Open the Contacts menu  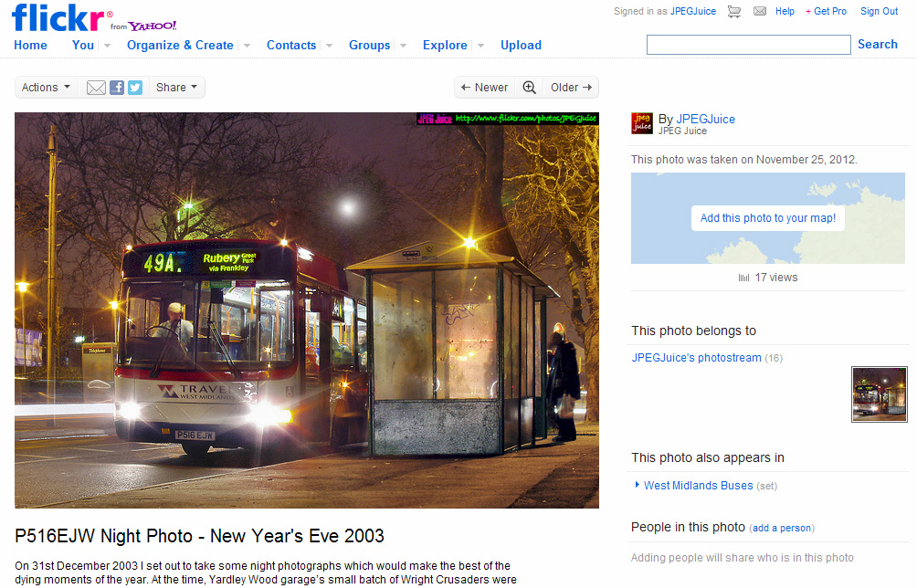[x=291, y=45]
